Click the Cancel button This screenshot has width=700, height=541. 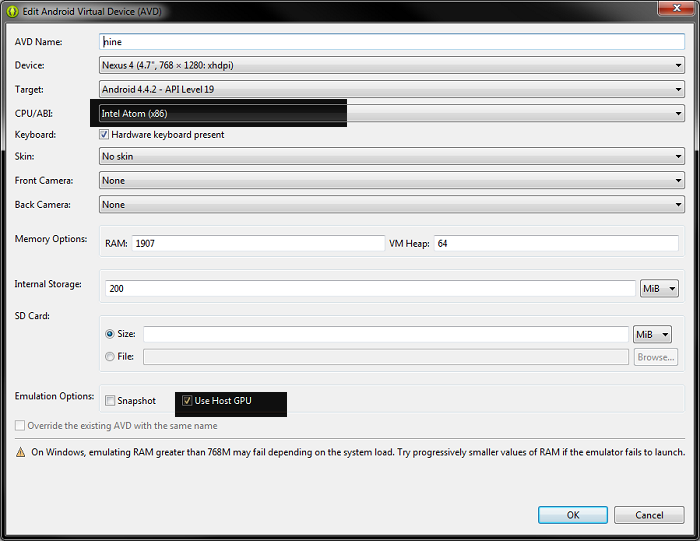click(x=649, y=515)
